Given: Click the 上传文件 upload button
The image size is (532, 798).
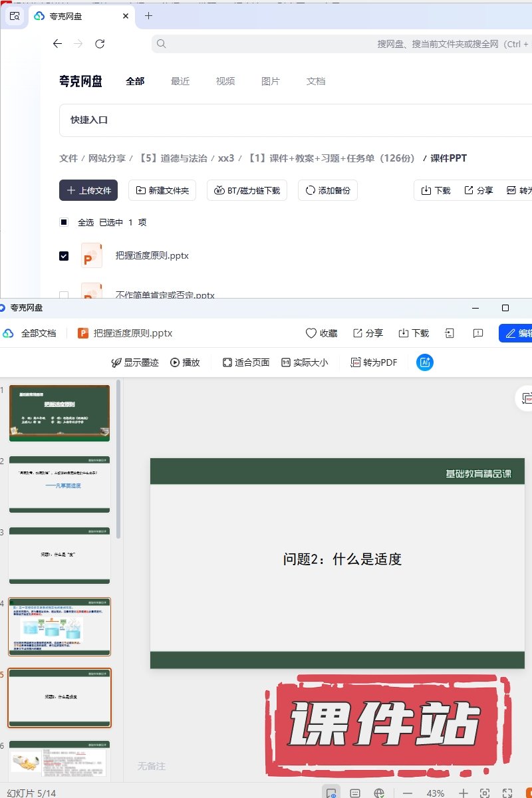Looking at the screenshot, I should coord(88,190).
